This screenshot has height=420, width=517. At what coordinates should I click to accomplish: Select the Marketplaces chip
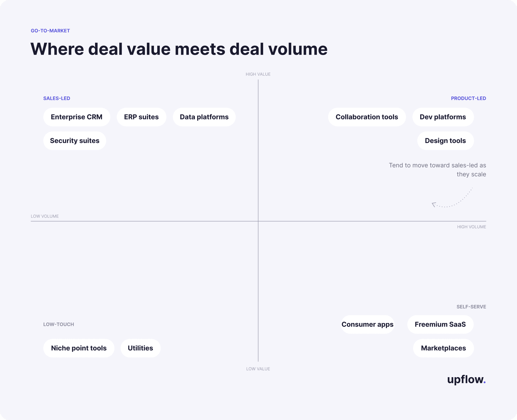pos(443,348)
